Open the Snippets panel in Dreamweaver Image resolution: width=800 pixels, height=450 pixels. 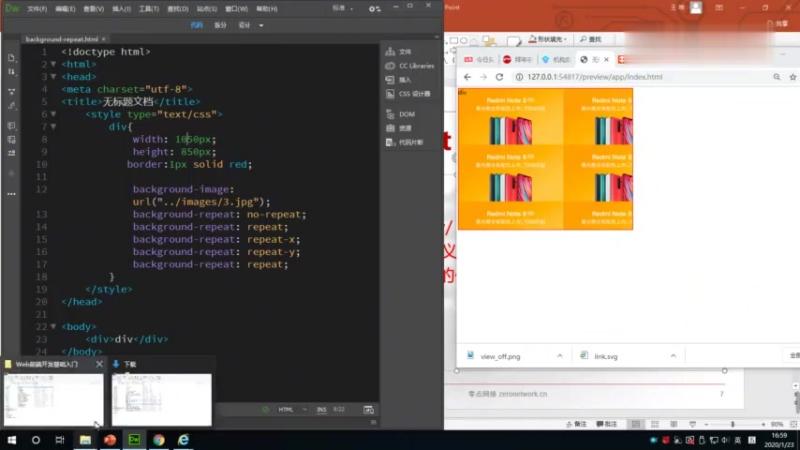[405, 142]
